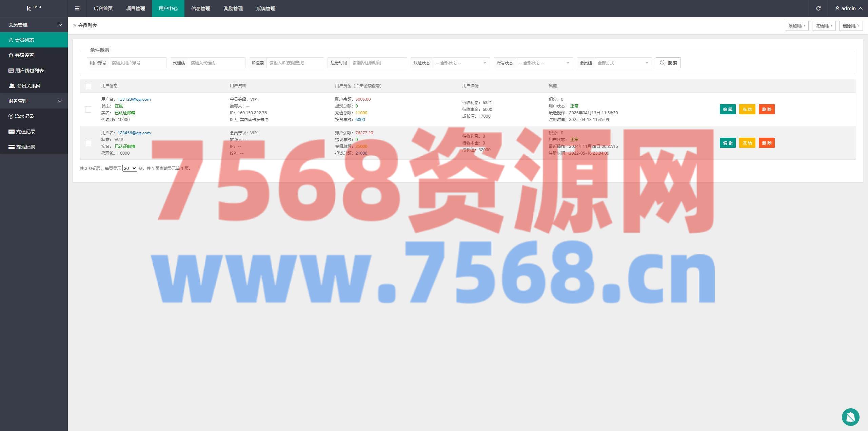Click the 用户账号 search input field
The height and width of the screenshot is (431, 868).
137,63
